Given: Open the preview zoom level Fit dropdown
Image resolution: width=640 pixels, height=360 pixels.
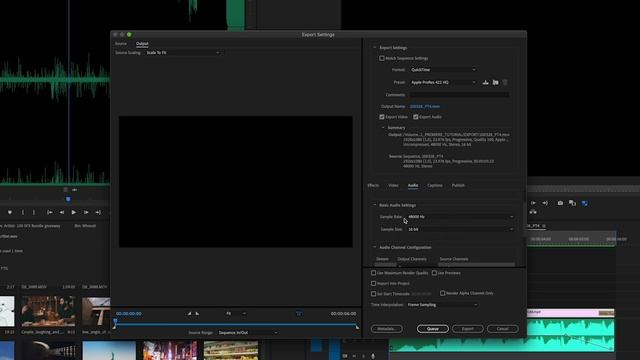Looking at the screenshot, I should coord(236,313).
